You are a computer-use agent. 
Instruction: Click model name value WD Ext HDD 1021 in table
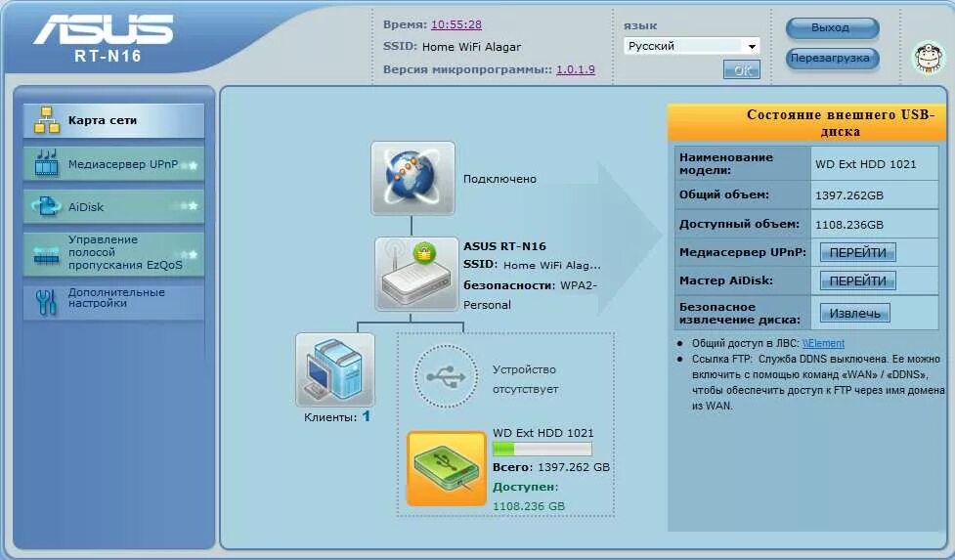865,164
